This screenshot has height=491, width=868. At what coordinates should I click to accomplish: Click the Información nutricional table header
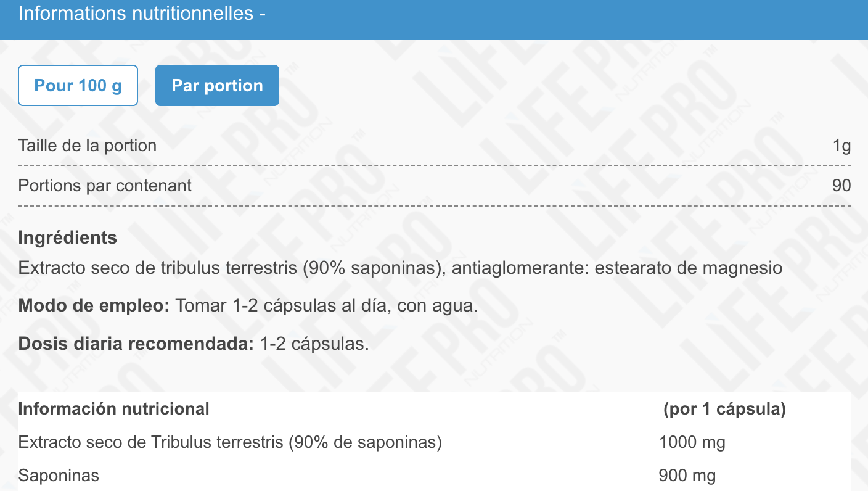(x=114, y=409)
